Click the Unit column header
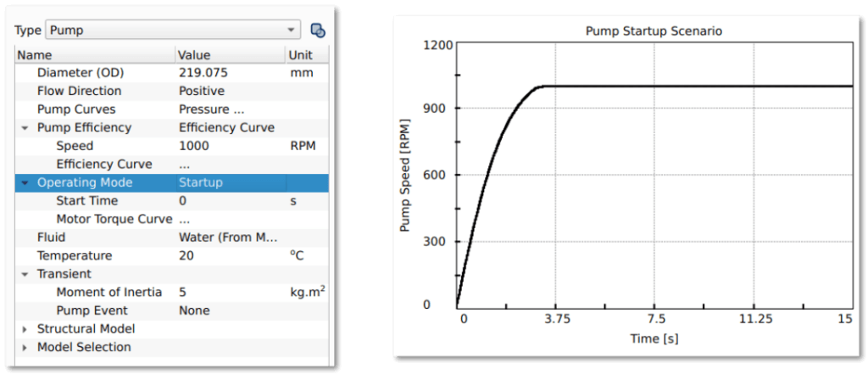This screenshot has height=375, width=868. tap(308, 55)
